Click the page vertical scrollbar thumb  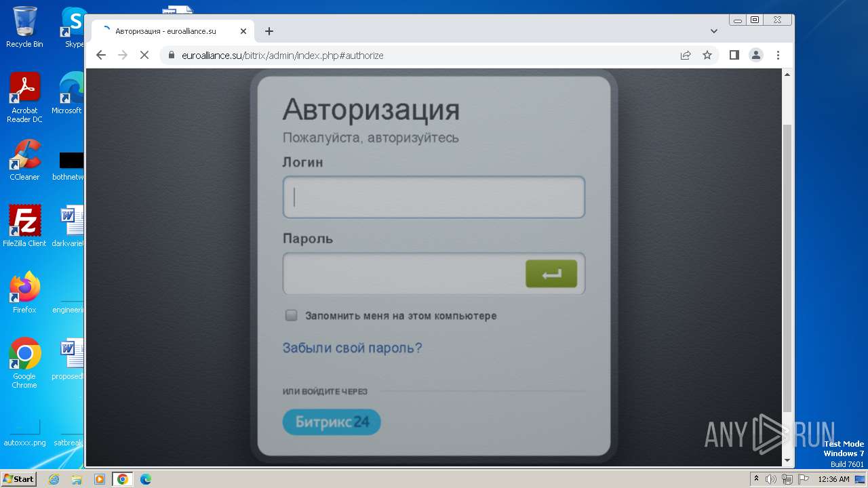click(x=787, y=268)
